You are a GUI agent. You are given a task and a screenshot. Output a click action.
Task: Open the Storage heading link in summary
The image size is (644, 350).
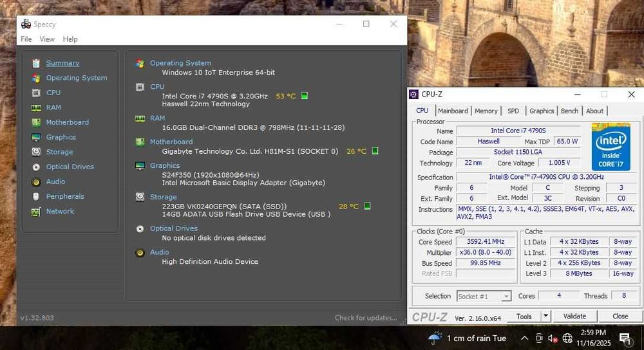point(163,196)
